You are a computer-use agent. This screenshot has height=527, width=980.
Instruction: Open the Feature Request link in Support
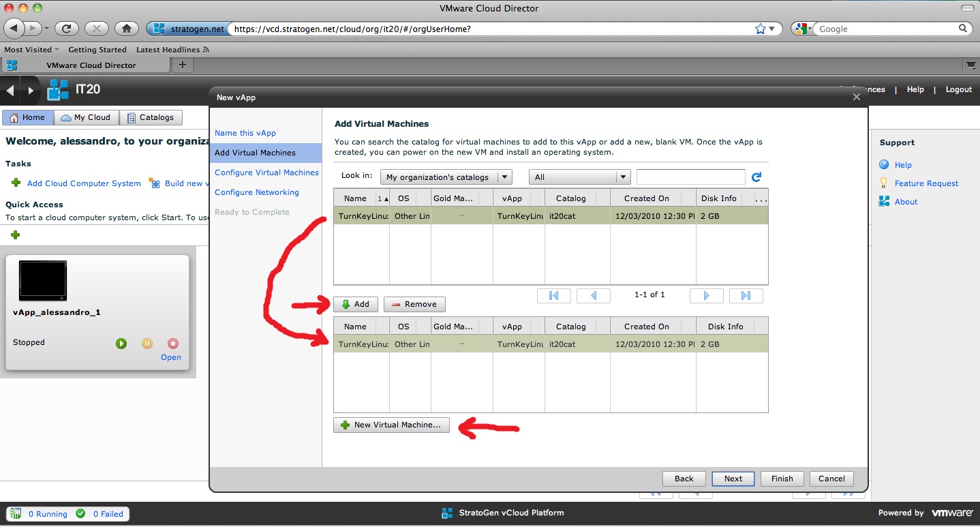926,183
